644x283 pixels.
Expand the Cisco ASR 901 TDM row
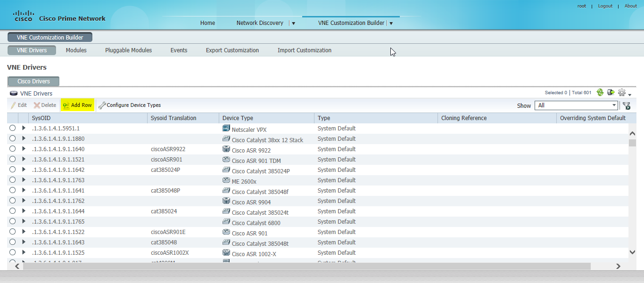pos(23,159)
